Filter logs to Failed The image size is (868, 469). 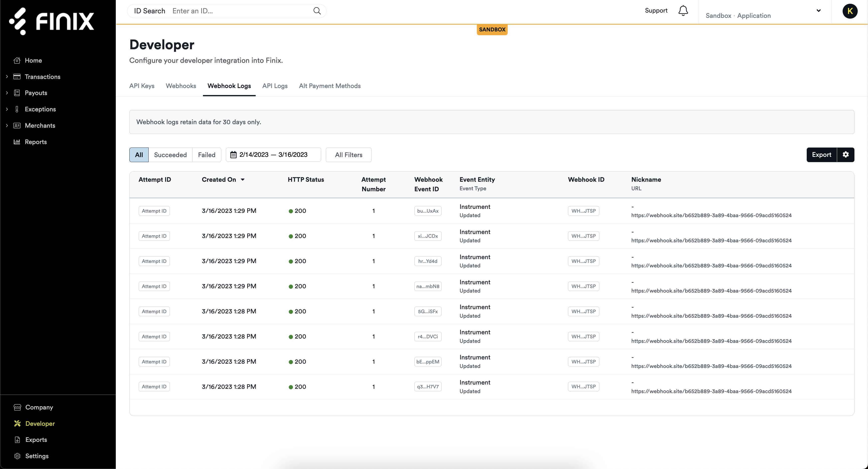[x=206, y=155]
